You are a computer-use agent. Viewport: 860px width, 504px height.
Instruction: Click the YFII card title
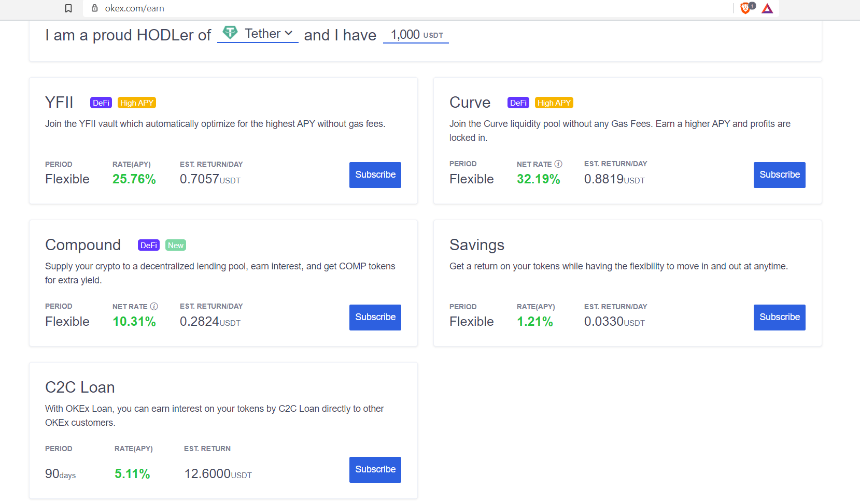[59, 103]
